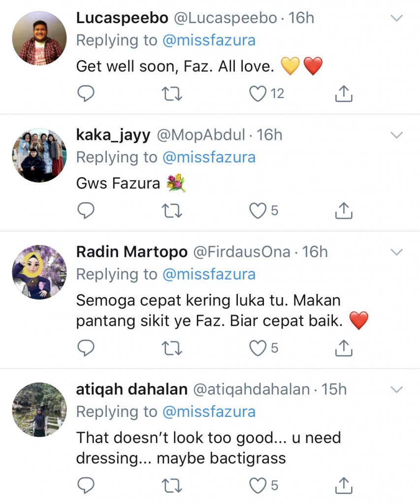Image resolution: width=420 pixels, height=504 pixels.
Task: Open options chevron on Lucaspeebo's tweet
Action: point(396,19)
